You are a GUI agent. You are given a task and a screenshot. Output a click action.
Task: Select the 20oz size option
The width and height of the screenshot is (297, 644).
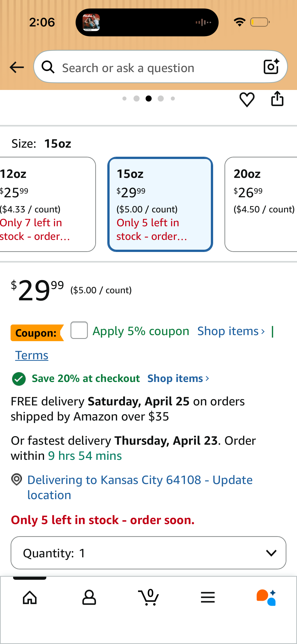point(261,204)
